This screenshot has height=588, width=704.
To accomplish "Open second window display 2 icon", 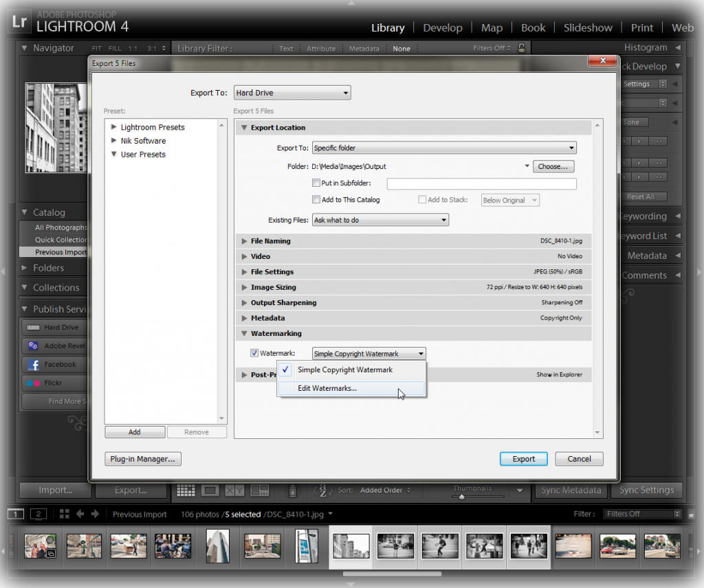I will pos(38,514).
